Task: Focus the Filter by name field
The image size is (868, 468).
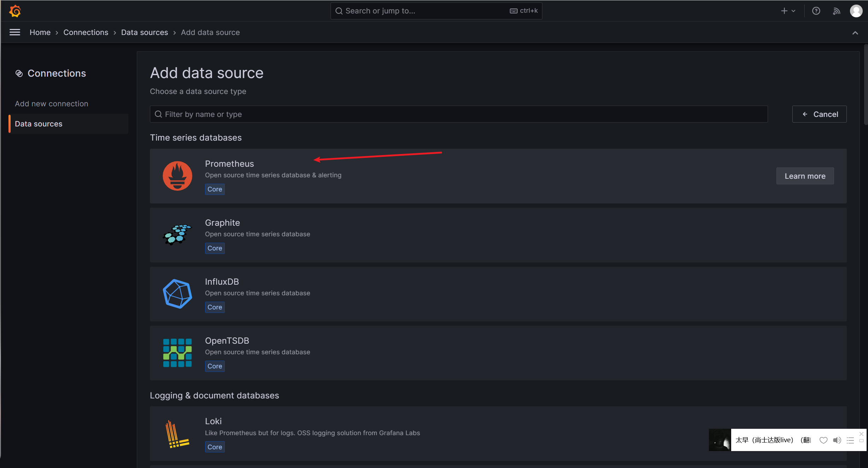Action: (x=458, y=114)
